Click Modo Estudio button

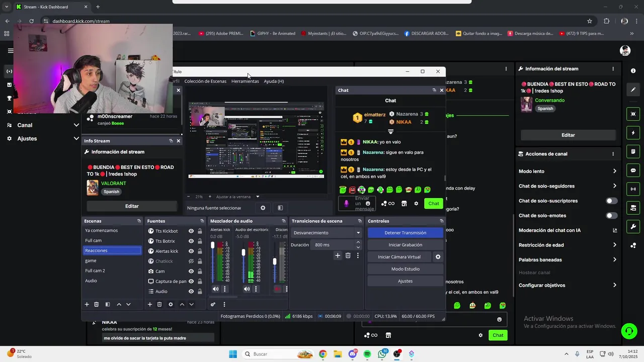[x=405, y=269]
